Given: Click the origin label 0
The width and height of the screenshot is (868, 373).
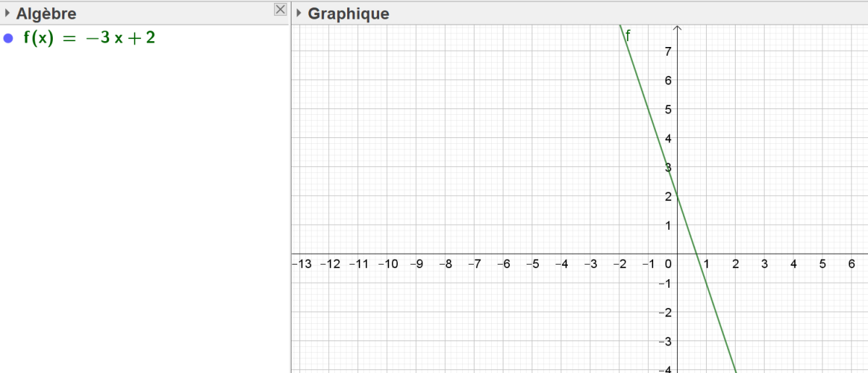Looking at the screenshot, I should pos(669,264).
